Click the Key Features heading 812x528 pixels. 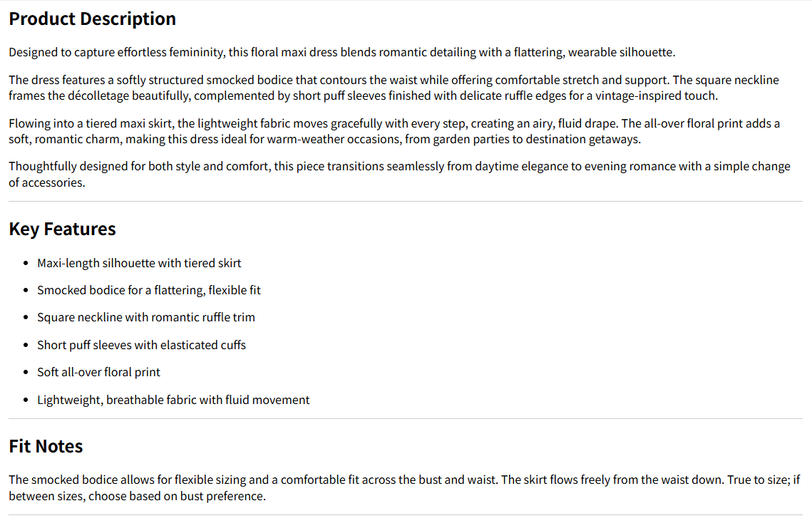pyautogui.click(x=62, y=229)
